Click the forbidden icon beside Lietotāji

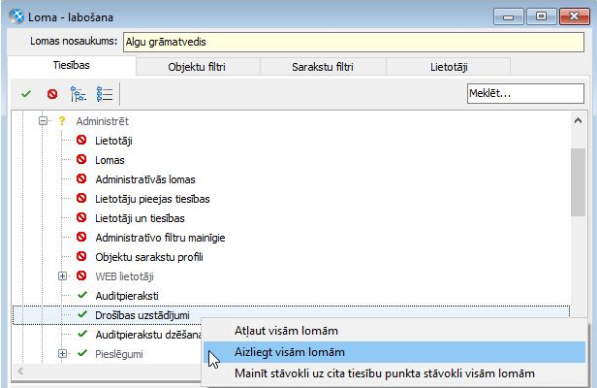81,140
